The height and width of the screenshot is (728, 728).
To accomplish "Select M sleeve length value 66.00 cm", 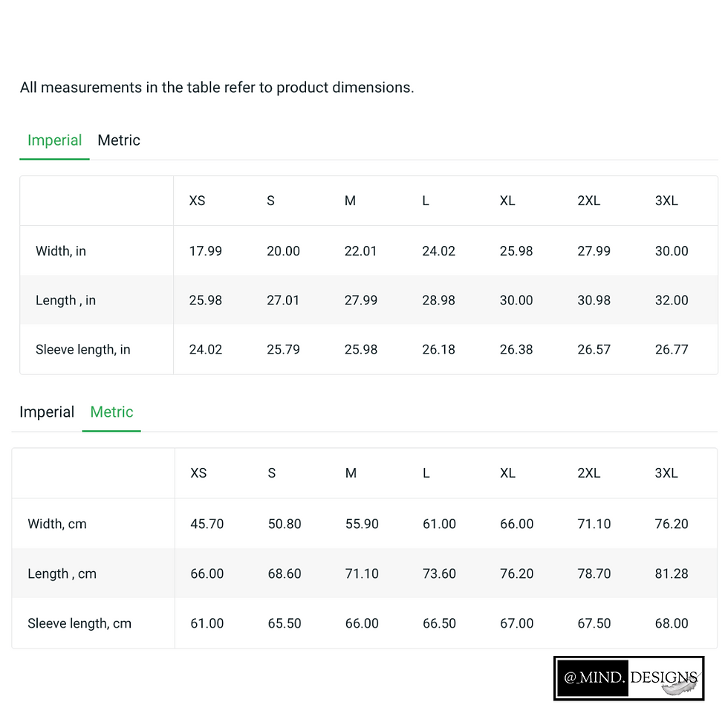I will (x=363, y=623).
